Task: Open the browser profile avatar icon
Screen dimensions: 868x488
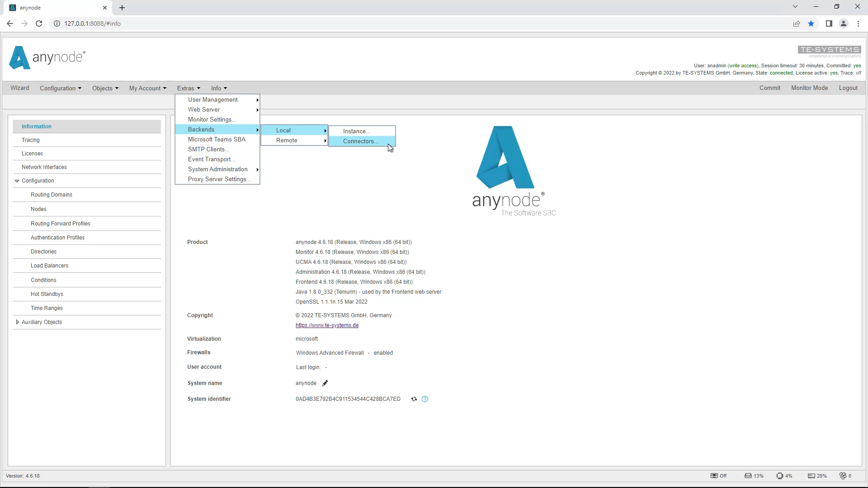Action: [x=843, y=23]
